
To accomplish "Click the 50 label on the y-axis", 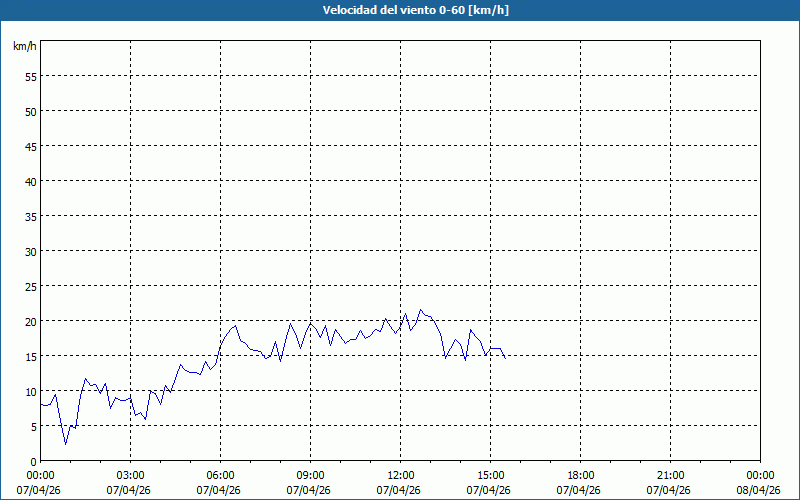I will click(30, 111).
